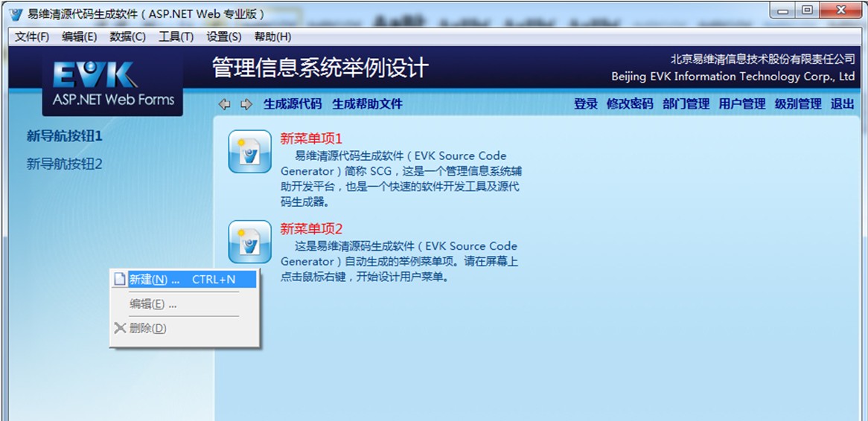Click the description paragraph under 新菜单项1
The width and height of the screenshot is (868, 421).
[401, 179]
